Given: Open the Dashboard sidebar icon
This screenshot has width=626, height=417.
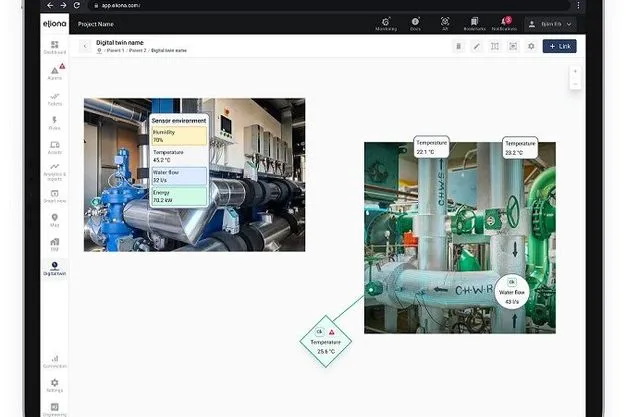Looking at the screenshot, I should pyautogui.click(x=55, y=47).
